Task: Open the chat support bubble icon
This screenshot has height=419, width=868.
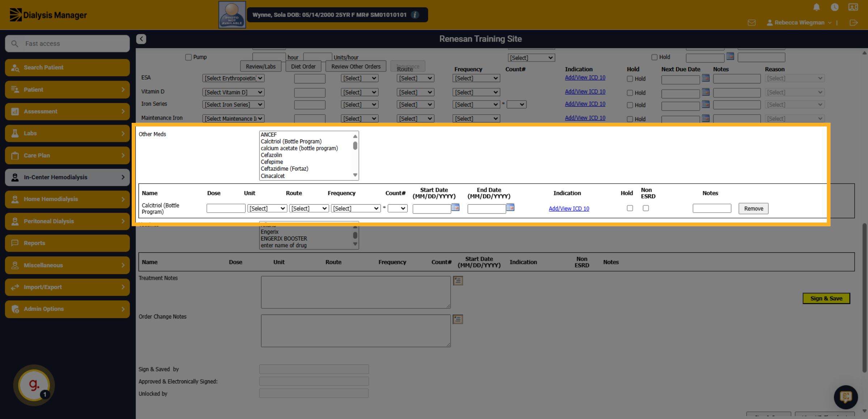Action: [846, 397]
